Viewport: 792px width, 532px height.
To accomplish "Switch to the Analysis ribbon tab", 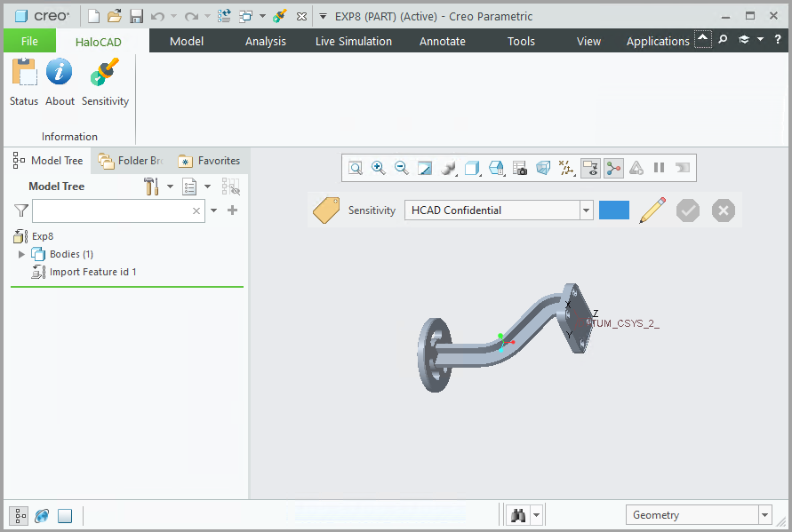I will pos(265,41).
